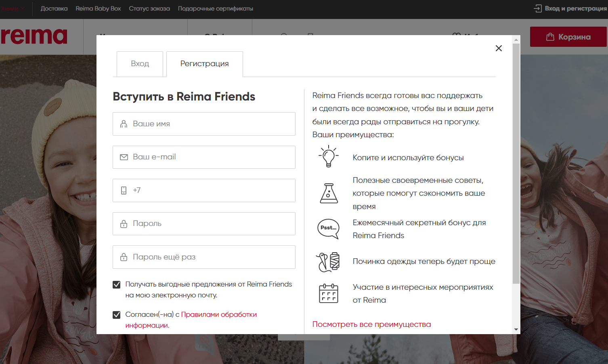The width and height of the screenshot is (608, 364).
Task: Go to Reima Baby Box
Action: pyautogui.click(x=98, y=8)
